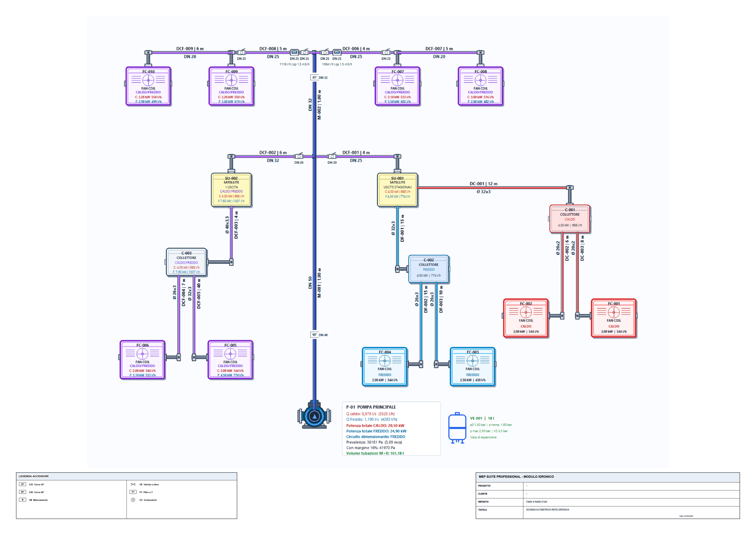Click the ball valve icon beside FC-009
The width and height of the screenshot is (756, 535).
pos(241,52)
